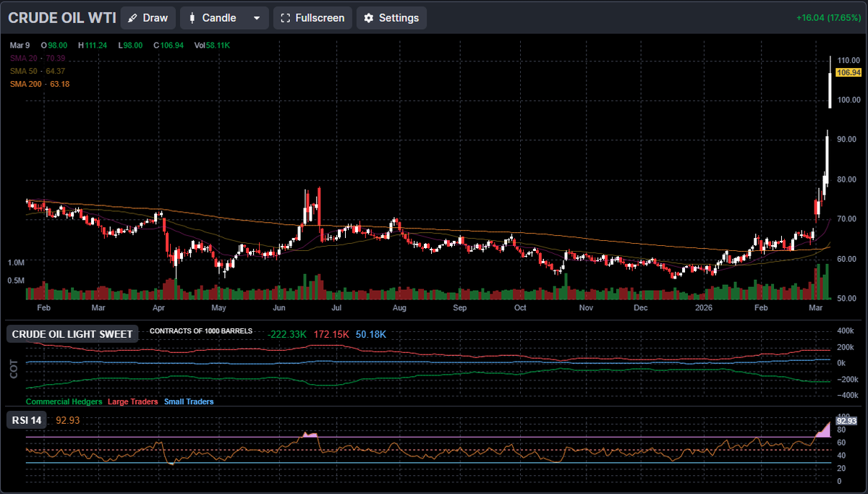This screenshot has width=868, height=494.
Task: Click the CRUDE OIL LIGHT SWEET label
Action: pyautogui.click(x=74, y=334)
